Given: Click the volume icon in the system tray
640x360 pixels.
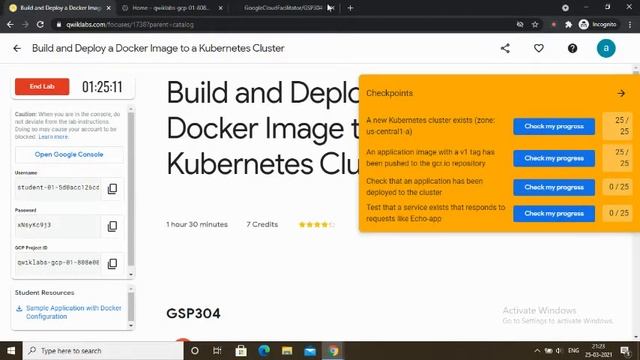Looking at the screenshot, I should coord(559,351).
